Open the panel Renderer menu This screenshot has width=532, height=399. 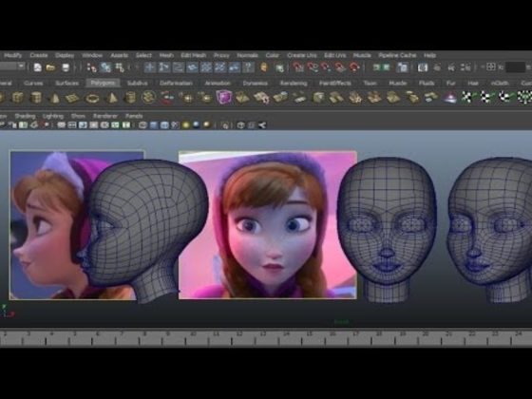(x=105, y=116)
